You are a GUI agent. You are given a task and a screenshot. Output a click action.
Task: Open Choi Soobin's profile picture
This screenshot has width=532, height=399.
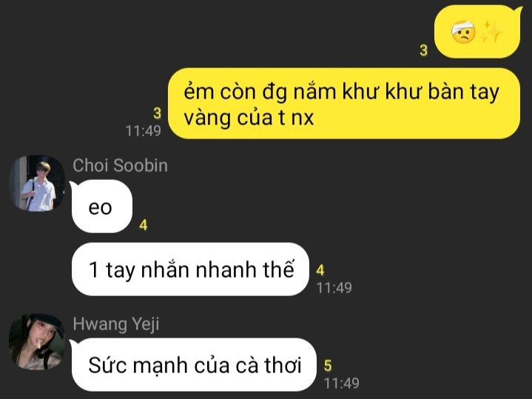(x=37, y=183)
